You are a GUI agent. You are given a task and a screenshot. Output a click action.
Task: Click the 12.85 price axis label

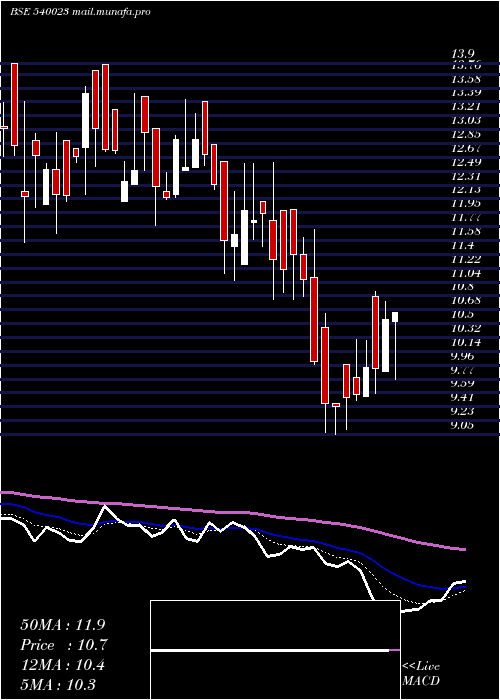pos(466,134)
